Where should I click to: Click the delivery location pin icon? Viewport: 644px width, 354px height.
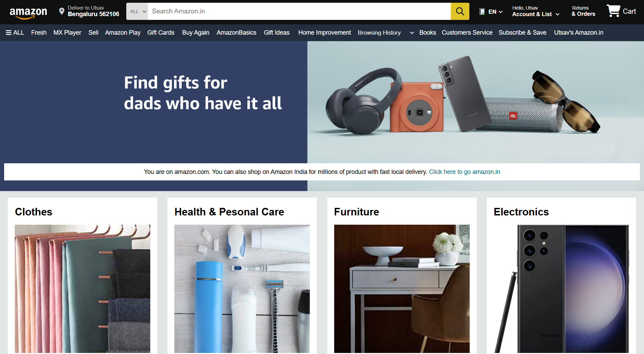(x=62, y=11)
